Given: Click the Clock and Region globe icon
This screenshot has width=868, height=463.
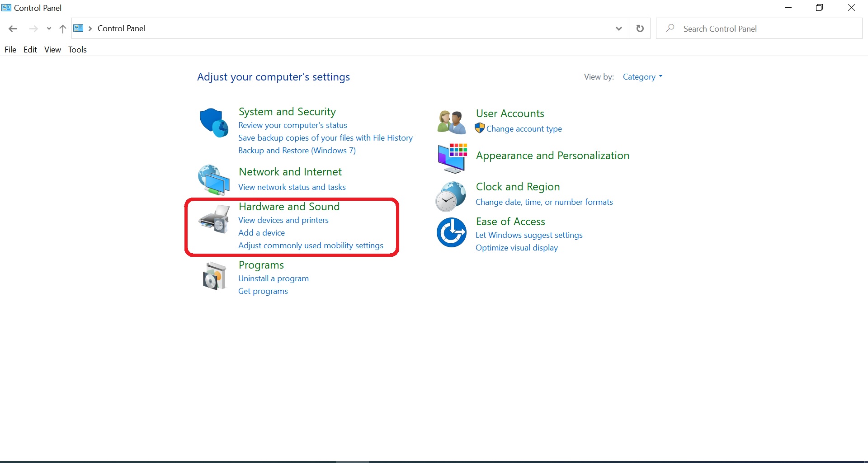Looking at the screenshot, I should tap(451, 196).
